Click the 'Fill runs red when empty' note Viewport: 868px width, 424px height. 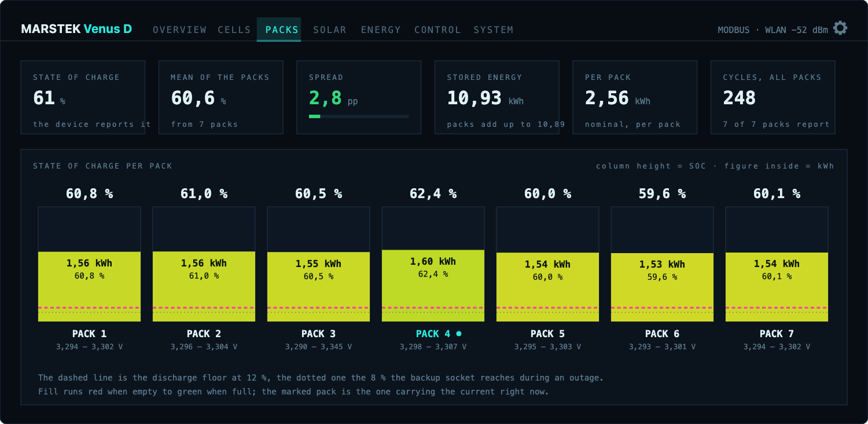[293, 392]
